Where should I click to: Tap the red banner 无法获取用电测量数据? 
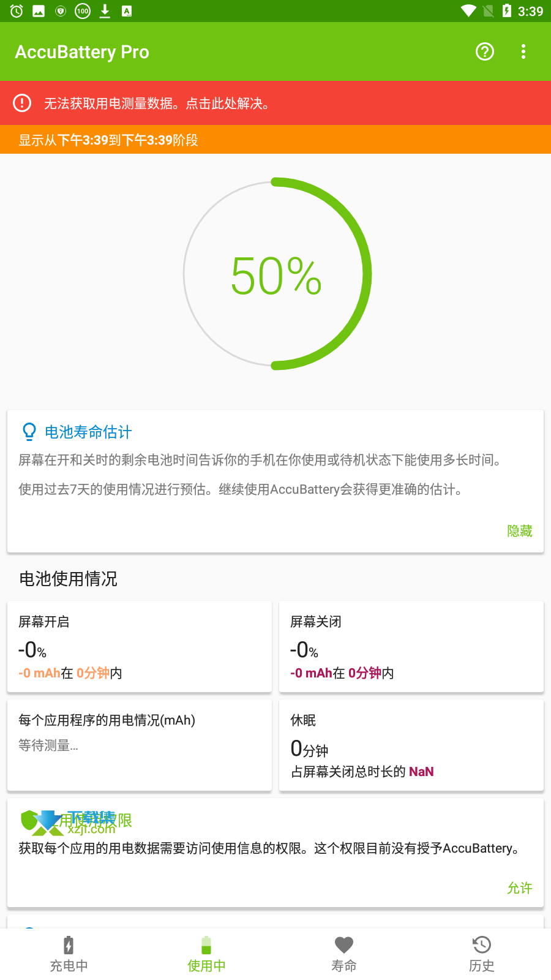275,103
